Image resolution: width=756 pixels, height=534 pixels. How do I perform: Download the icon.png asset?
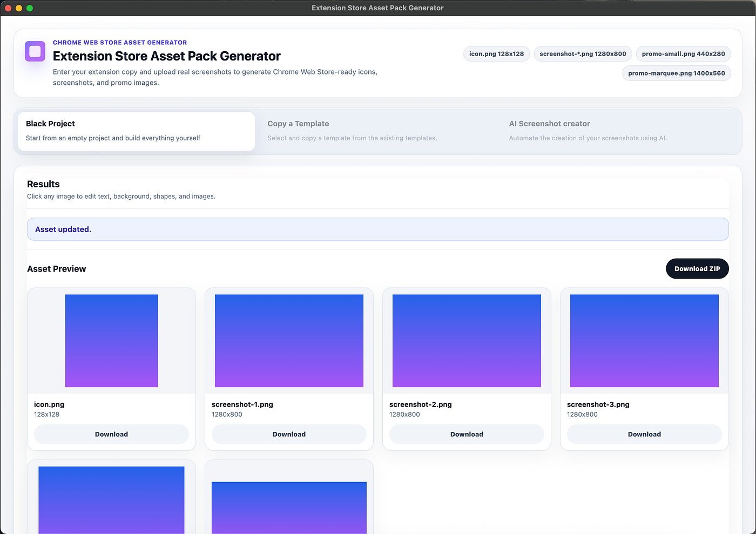tap(111, 434)
